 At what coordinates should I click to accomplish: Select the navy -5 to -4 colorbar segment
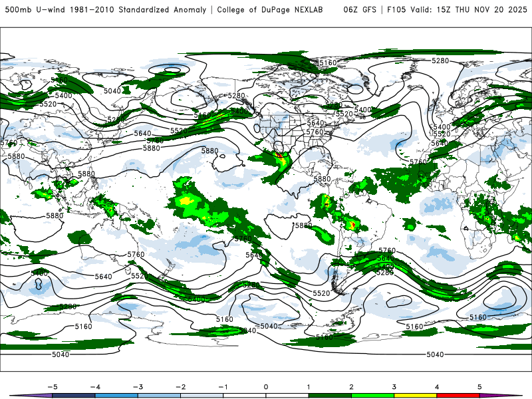pyautogui.click(x=74, y=396)
